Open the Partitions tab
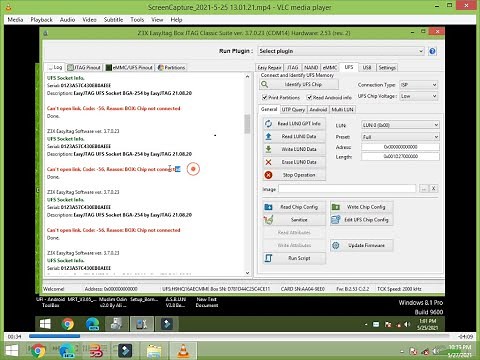Viewport: 480px width, 360px height. pyautogui.click(x=171, y=67)
